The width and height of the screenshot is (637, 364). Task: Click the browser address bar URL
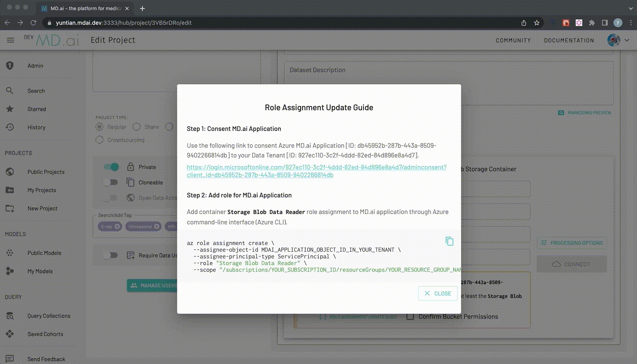[x=124, y=23]
